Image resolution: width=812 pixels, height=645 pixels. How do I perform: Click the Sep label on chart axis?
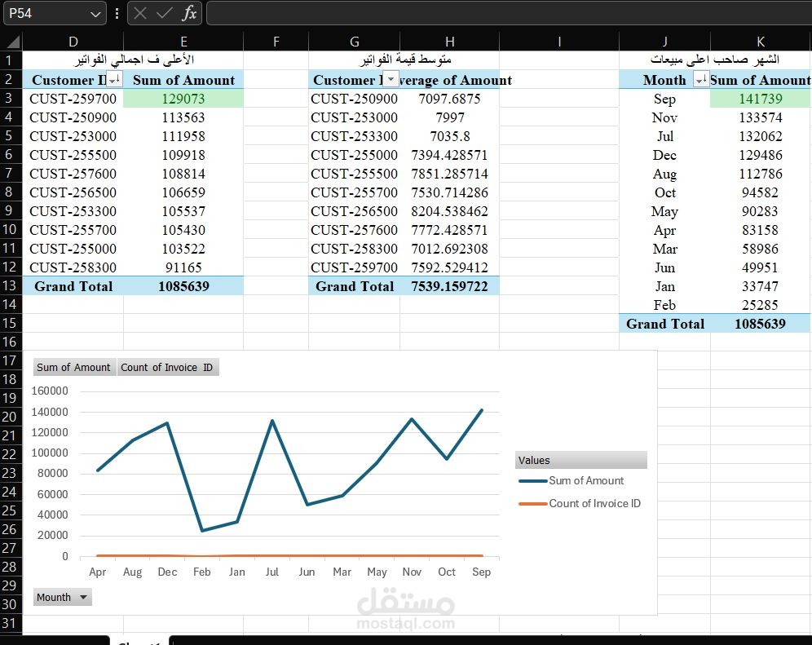481,572
